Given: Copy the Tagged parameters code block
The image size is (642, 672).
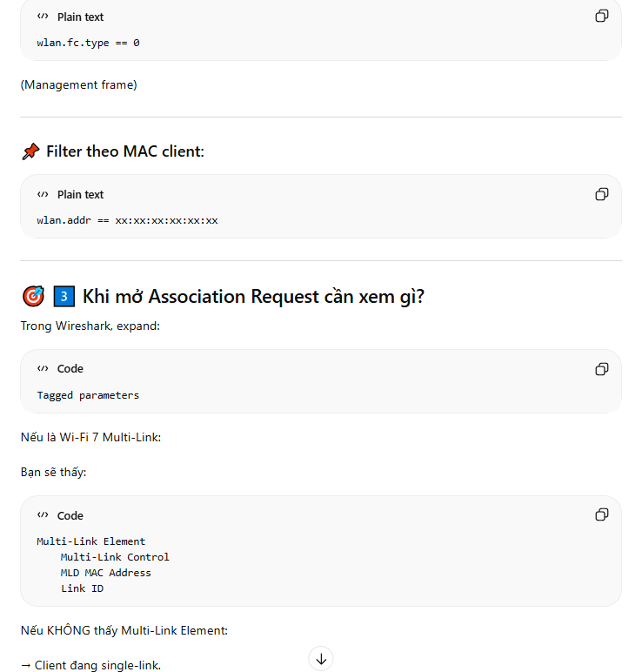Looking at the screenshot, I should coord(601,369).
